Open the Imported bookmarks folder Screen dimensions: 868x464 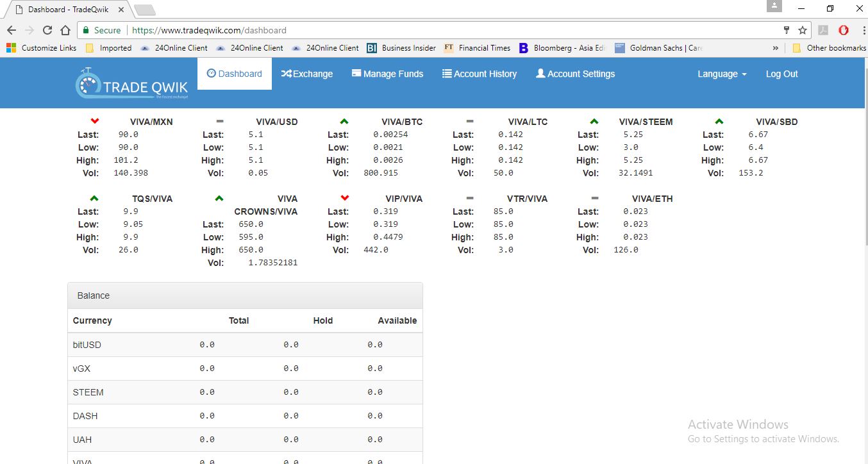tap(108, 48)
